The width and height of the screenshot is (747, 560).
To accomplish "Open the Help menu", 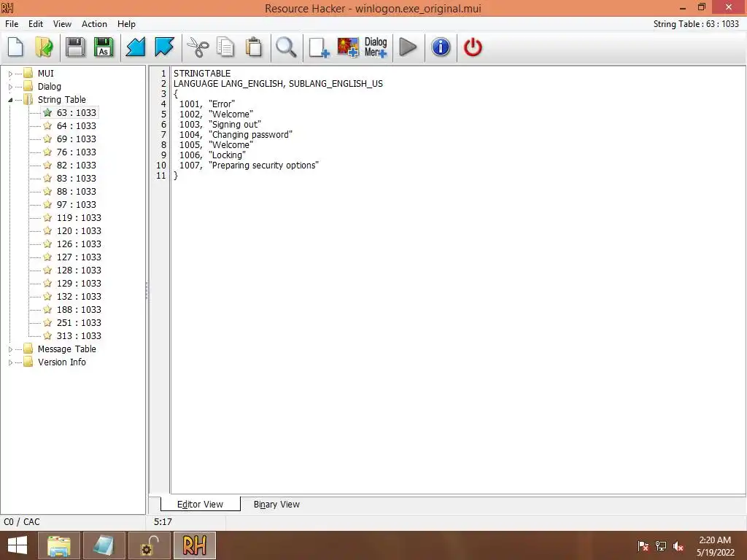I will 127,24.
